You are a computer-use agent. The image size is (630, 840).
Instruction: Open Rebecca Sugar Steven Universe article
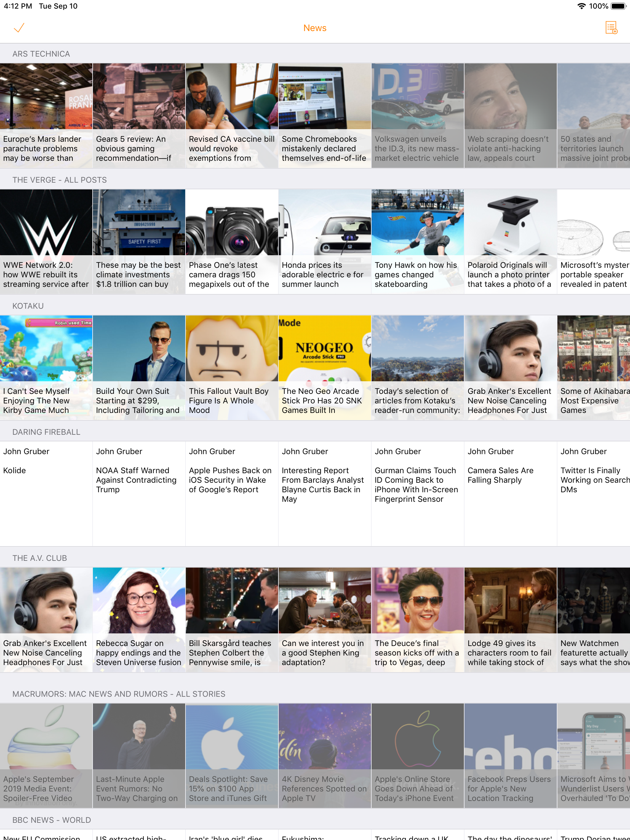pos(139,620)
